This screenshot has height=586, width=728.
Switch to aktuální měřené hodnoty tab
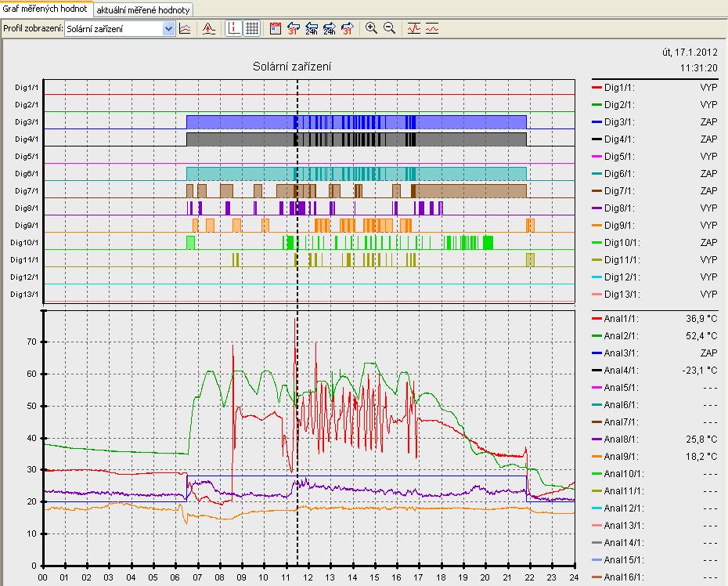143,9
